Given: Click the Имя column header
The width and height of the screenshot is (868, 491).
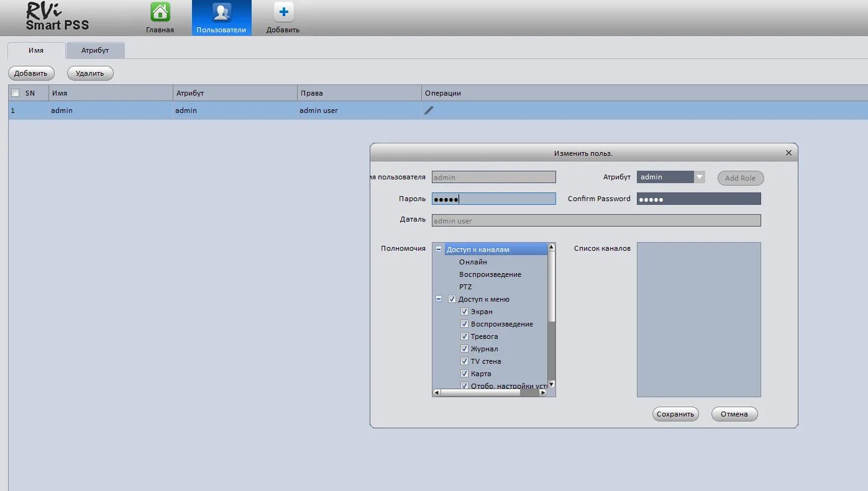Looking at the screenshot, I should (111, 93).
